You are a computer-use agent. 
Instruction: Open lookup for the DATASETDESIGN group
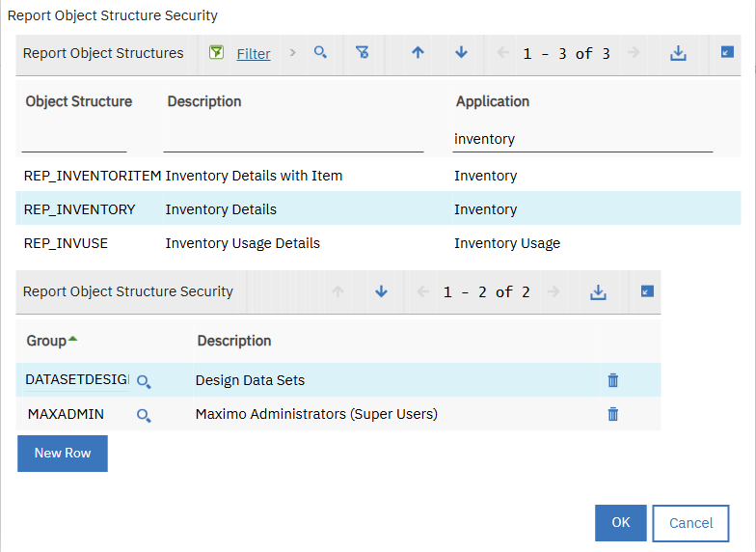pos(144,381)
